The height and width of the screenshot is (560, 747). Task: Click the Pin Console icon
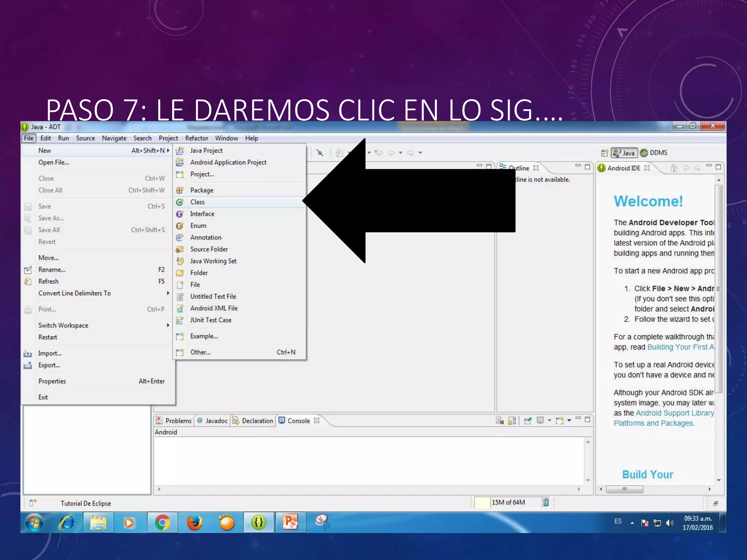[x=527, y=421]
